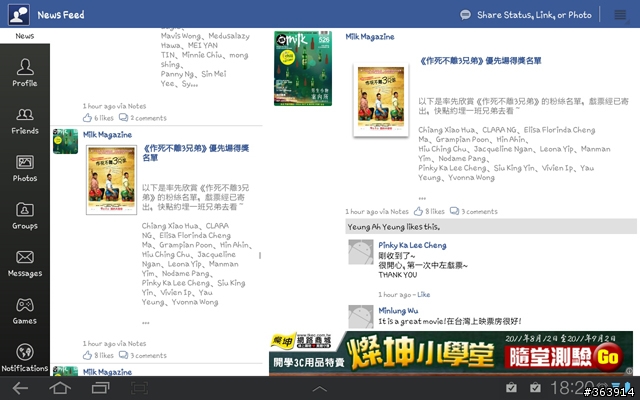This screenshot has height=400, width=640.
Task: Open Pinky Ka Lee Cheng's avatar
Action: 360,252
